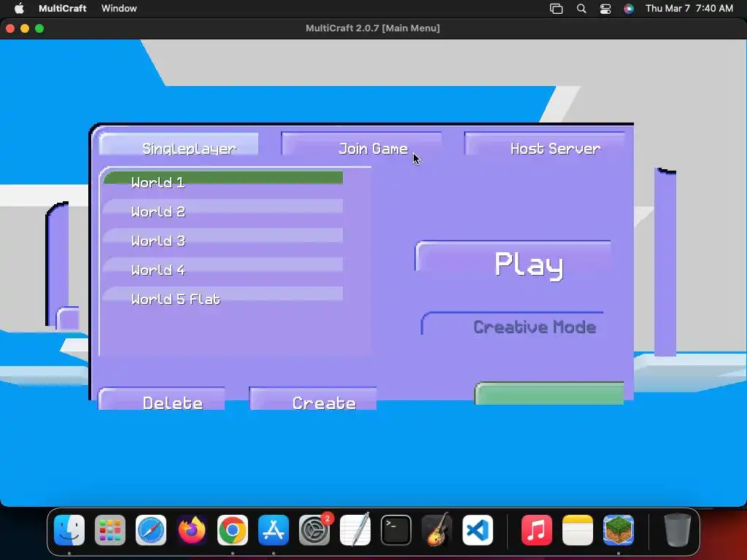The width and height of the screenshot is (747, 560).
Task: Open the Window menu
Action: coord(119,8)
